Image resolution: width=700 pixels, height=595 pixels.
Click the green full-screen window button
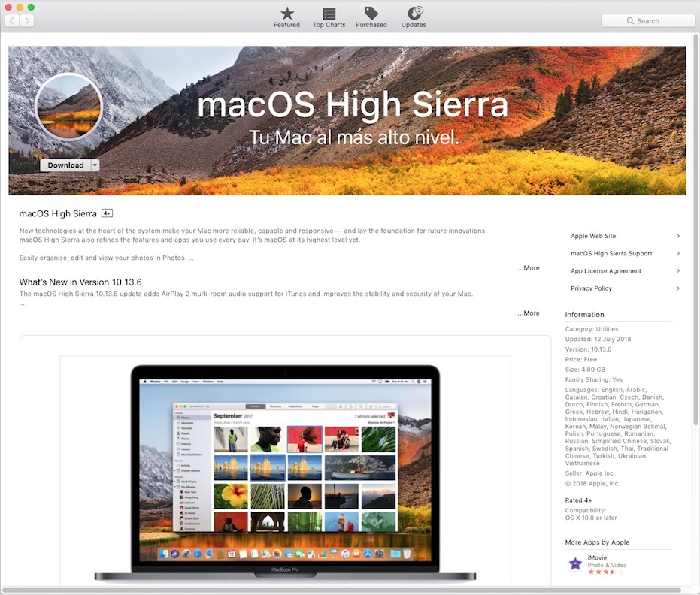31,7
